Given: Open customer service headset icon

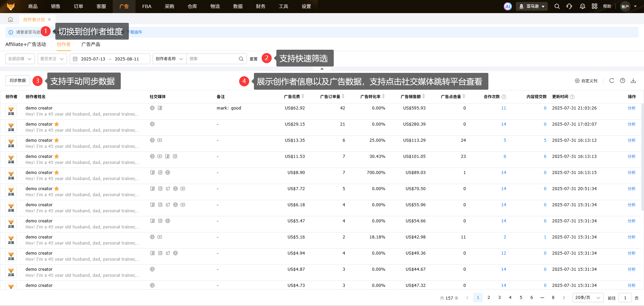Looking at the screenshot, I should coord(569,6).
